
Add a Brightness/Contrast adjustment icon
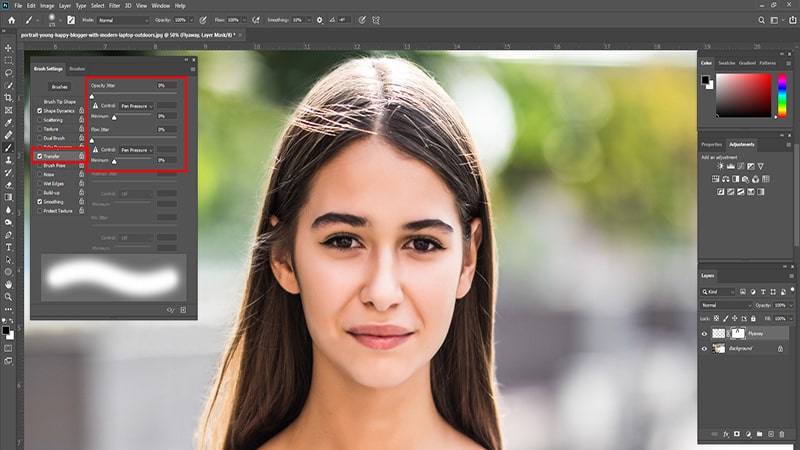pos(720,166)
